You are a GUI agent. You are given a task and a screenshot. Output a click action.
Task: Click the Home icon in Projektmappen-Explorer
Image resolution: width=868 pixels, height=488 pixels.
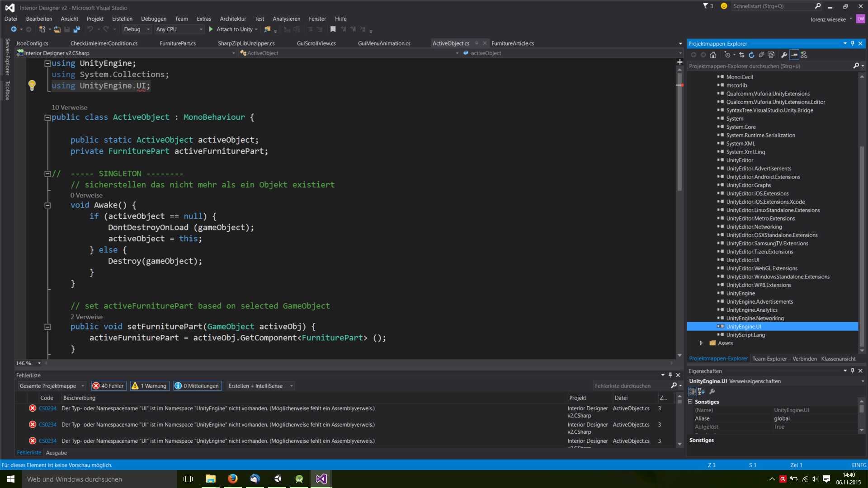click(x=713, y=55)
